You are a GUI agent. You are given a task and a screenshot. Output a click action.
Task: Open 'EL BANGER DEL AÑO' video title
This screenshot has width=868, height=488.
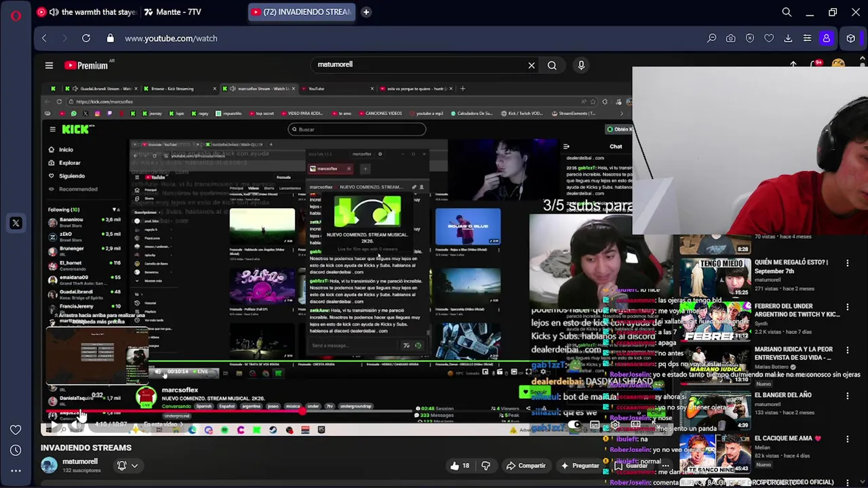pos(783,395)
